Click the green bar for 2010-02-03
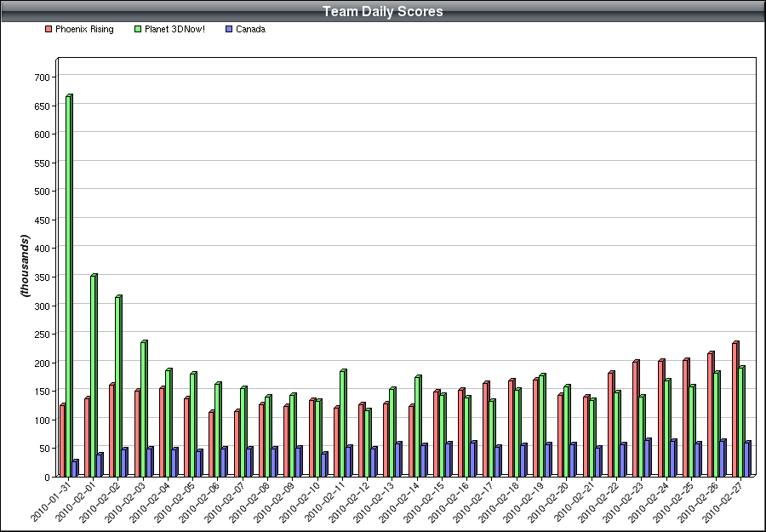 pos(144,409)
